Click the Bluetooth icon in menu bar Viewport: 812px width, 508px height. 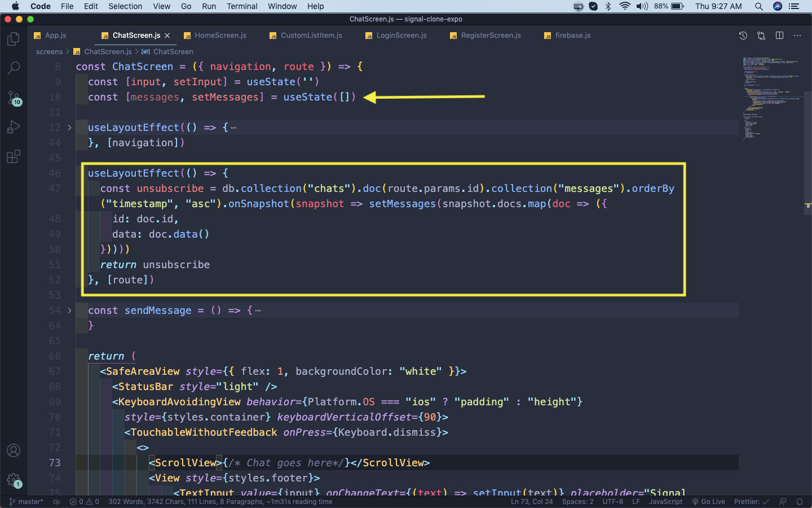click(x=608, y=6)
